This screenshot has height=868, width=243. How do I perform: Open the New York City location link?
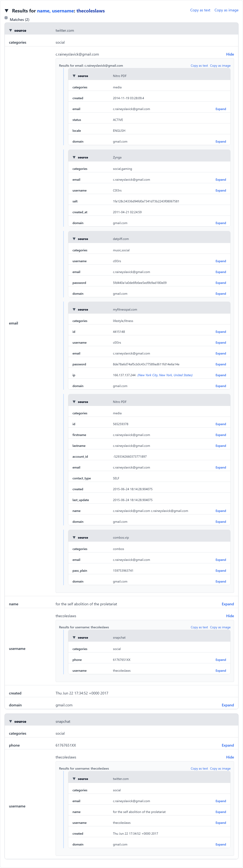point(165,375)
